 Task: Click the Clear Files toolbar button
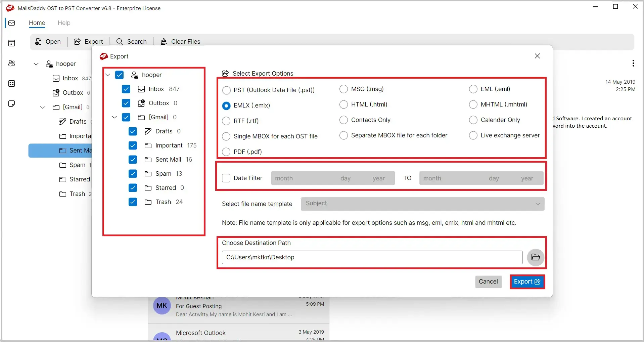pos(180,42)
